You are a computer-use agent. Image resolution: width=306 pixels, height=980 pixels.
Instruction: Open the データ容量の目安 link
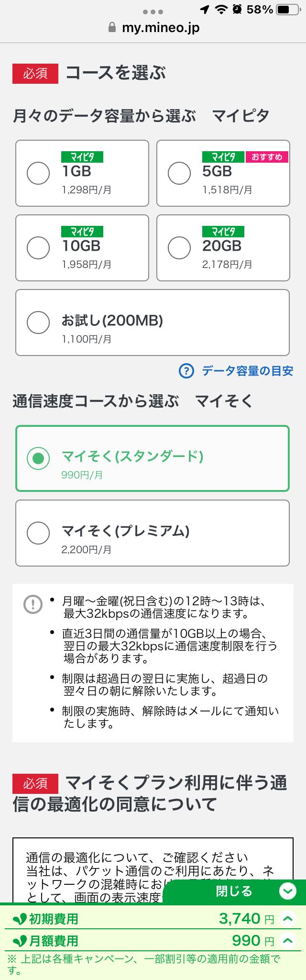pyautogui.click(x=247, y=371)
